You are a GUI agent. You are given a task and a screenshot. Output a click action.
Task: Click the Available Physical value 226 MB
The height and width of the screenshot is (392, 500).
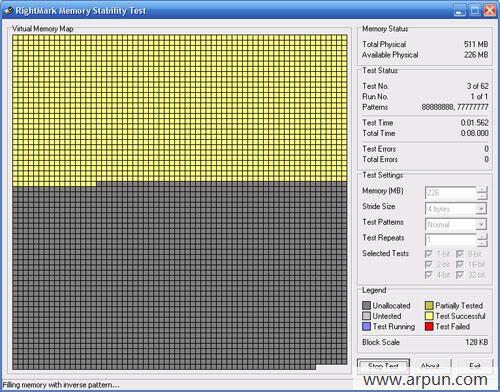(x=476, y=55)
